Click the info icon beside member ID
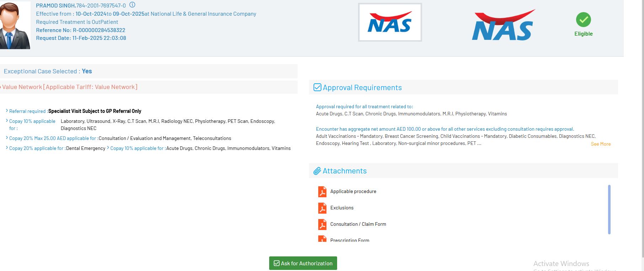This screenshot has height=271, width=644. click(x=132, y=5)
